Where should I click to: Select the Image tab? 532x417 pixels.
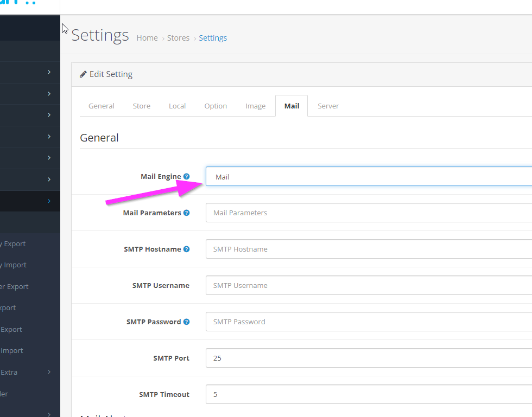[x=255, y=106]
